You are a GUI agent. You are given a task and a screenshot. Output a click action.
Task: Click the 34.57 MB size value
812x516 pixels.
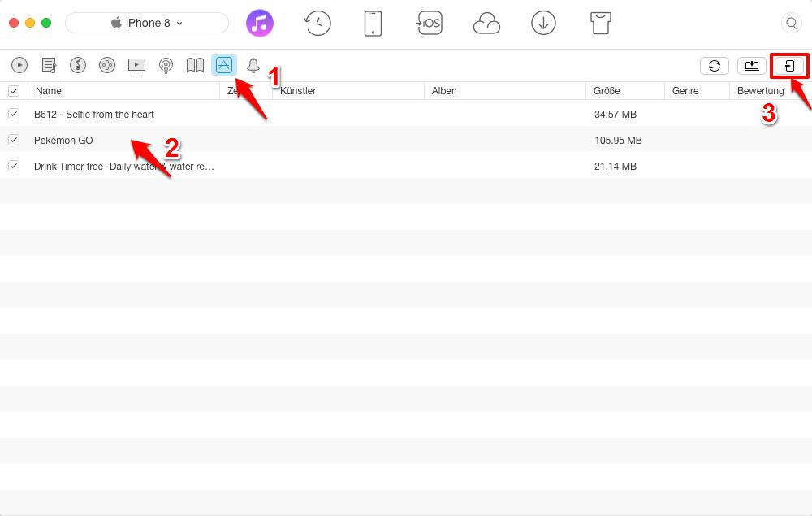[615, 115]
